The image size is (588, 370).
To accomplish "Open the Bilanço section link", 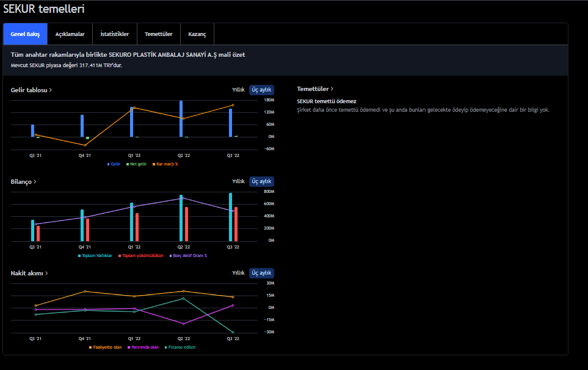I will [23, 181].
